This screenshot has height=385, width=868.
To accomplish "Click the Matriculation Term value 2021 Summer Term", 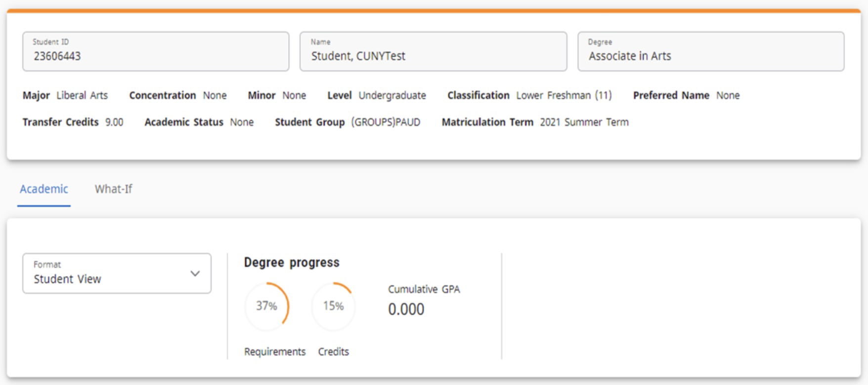I will coord(584,122).
